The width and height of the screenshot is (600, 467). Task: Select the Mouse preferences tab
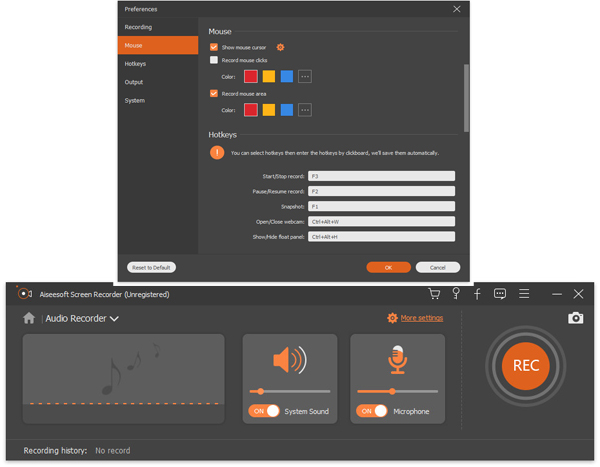158,45
